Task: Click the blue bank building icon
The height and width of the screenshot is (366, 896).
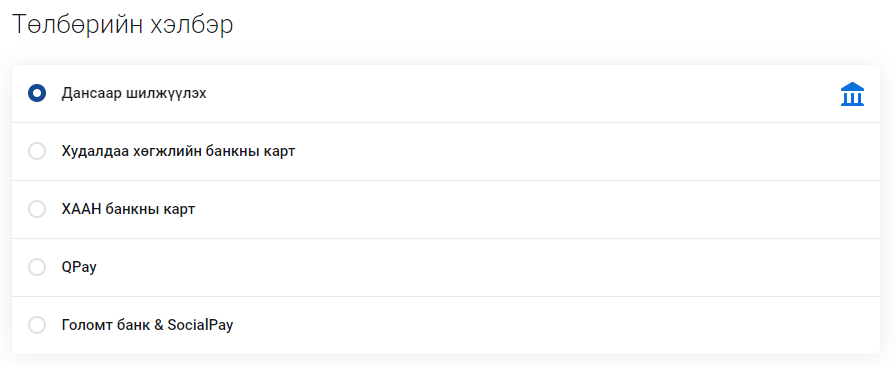Action: [x=852, y=94]
